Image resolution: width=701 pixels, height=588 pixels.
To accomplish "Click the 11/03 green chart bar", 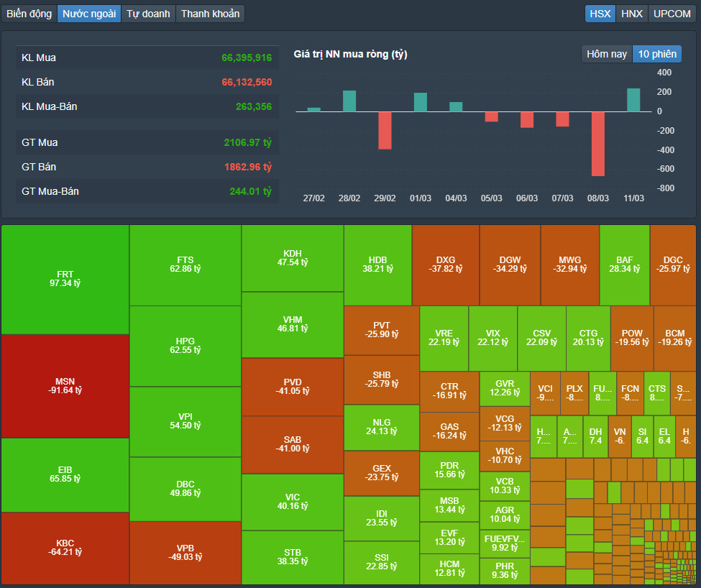I will (633, 100).
